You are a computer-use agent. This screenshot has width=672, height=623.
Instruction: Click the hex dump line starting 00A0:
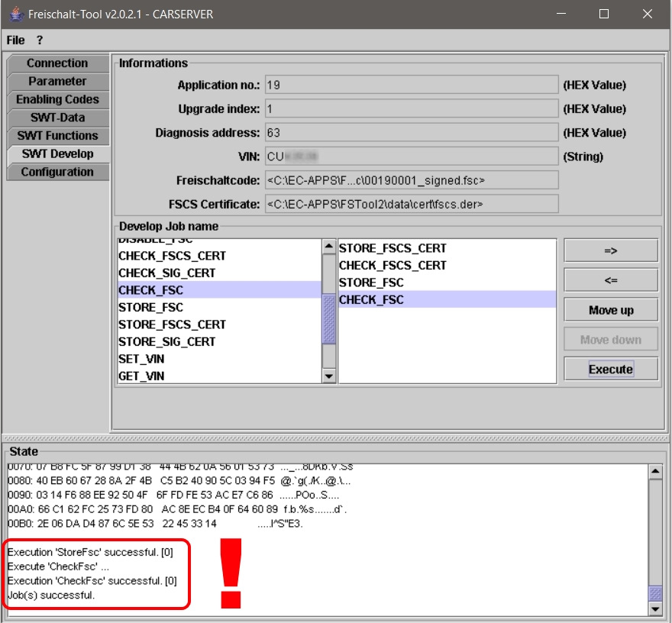[x=177, y=509]
